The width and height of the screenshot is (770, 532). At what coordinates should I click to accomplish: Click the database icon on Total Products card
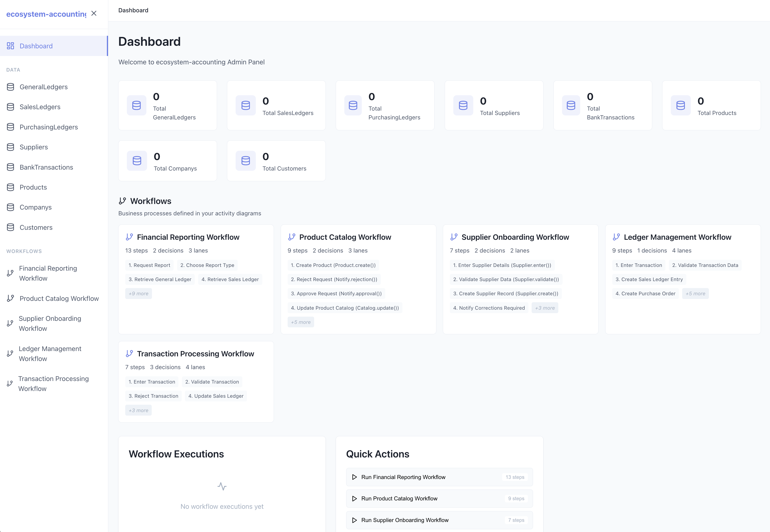680,105
